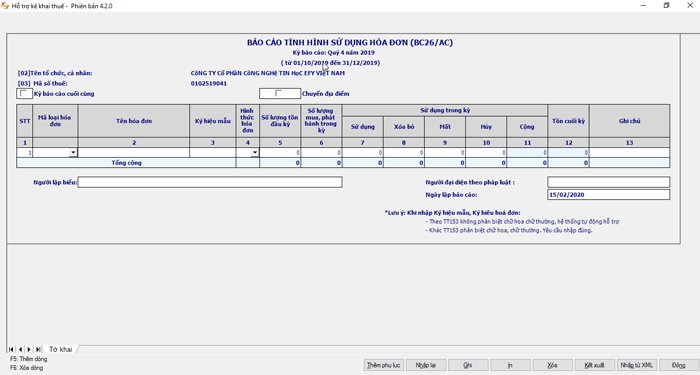Click the Tổng cộng row label
The height and width of the screenshot is (375, 700).
pos(126,163)
